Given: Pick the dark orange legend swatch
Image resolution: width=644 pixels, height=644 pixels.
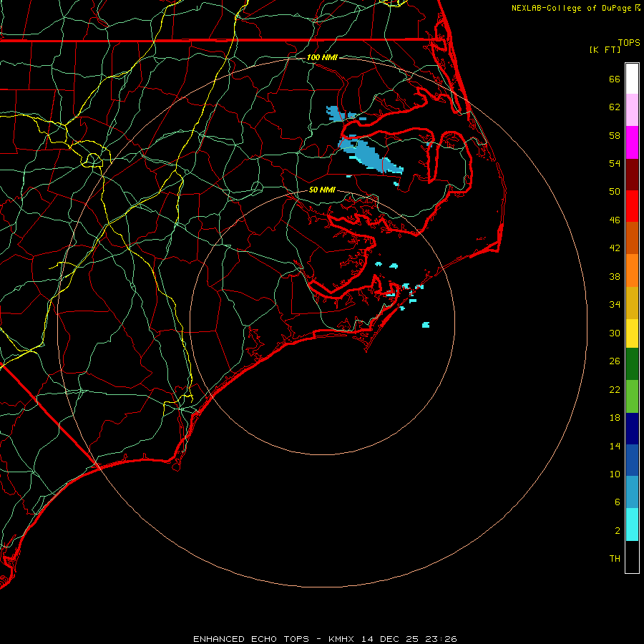Looking at the screenshot, I should (x=632, y=238).
